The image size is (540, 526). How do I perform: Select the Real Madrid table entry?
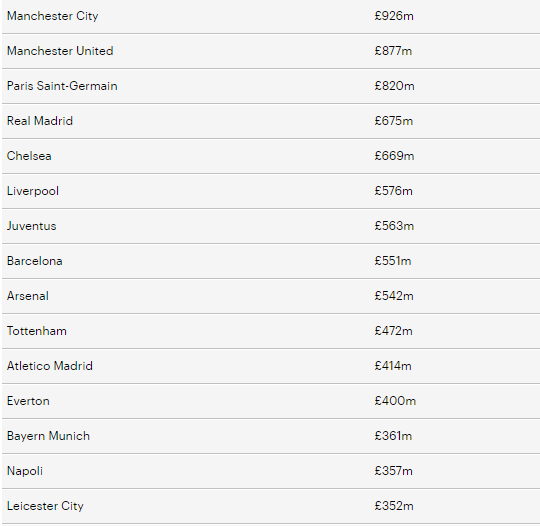pyautogui.click(x=40, y=121)
